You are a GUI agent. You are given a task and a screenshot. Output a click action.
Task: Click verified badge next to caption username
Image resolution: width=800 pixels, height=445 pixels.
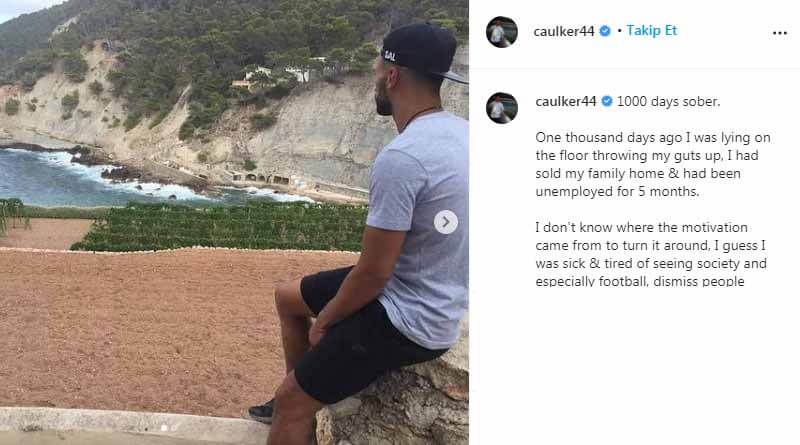pos(607,102)
